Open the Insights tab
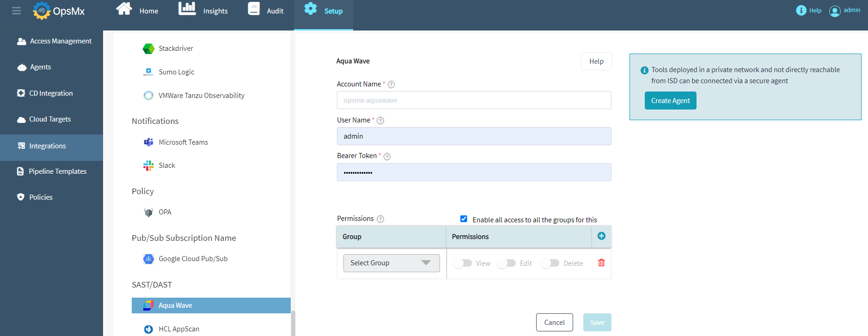This screenshot has width=868, height=336. [203, 11]
